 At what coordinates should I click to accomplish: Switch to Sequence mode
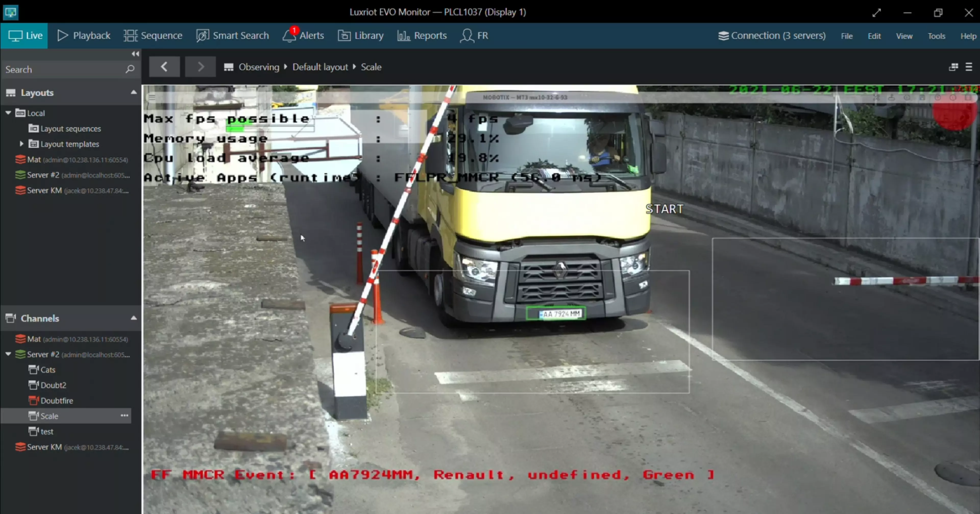point(153,35)
